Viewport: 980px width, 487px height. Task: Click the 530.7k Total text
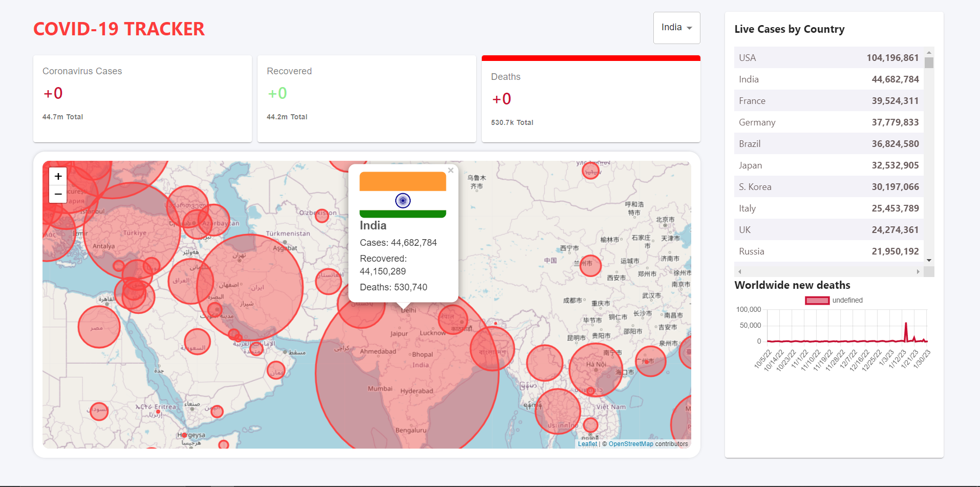tap(512, 122)
